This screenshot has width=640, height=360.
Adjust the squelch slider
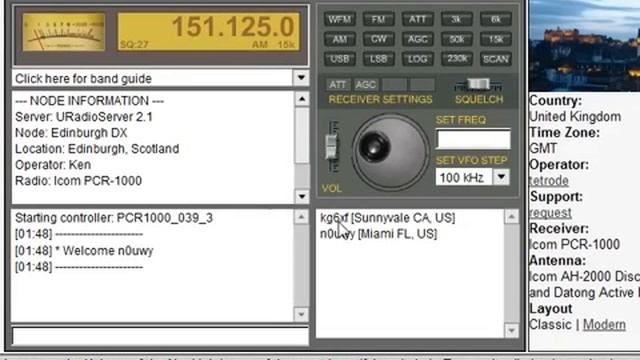tap(478, 84)
